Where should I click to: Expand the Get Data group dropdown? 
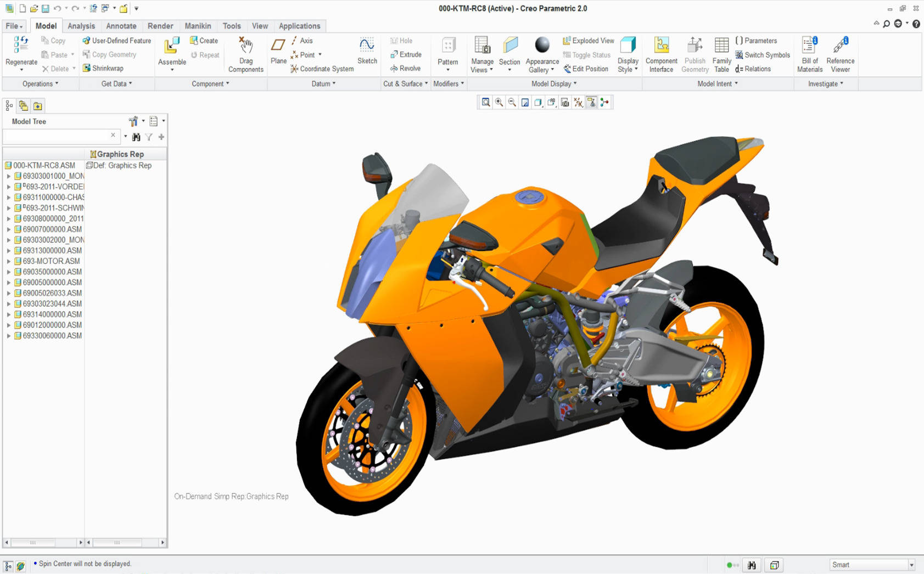116,84
